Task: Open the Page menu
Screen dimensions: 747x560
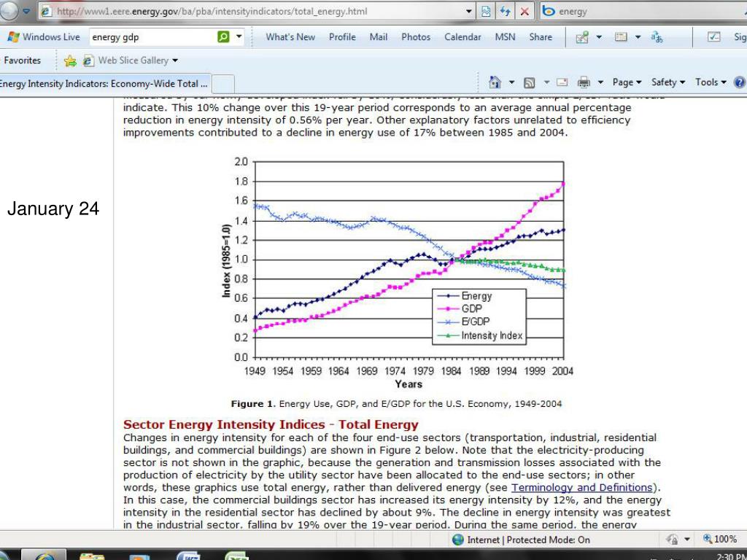Action: tap(627, 82)
